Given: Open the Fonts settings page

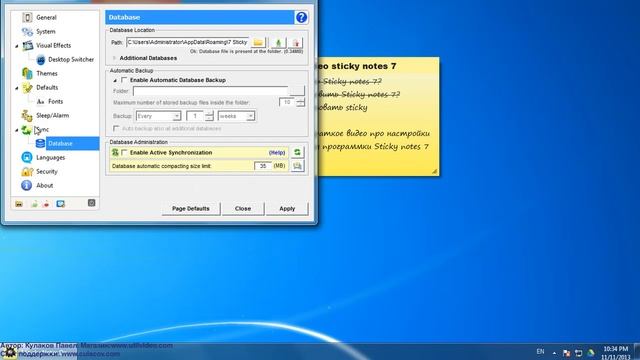Looking at the screenshot, I should [56, 101].
